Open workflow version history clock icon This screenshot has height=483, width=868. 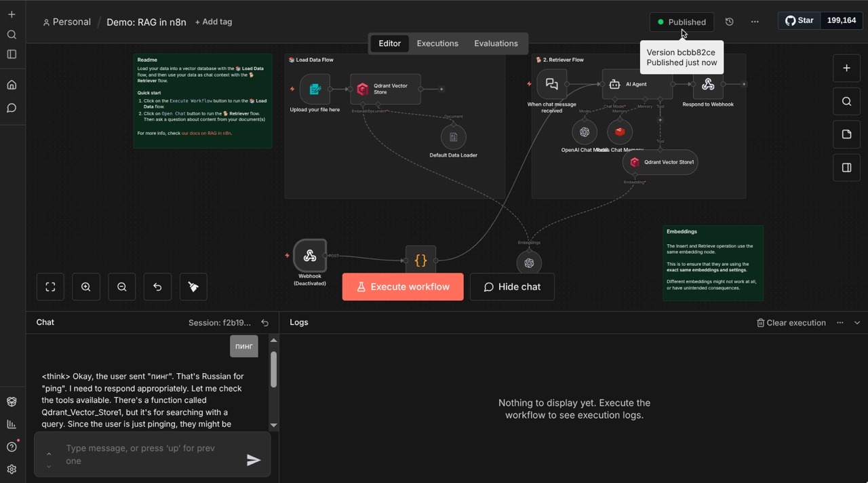click(x=729, y=22)
